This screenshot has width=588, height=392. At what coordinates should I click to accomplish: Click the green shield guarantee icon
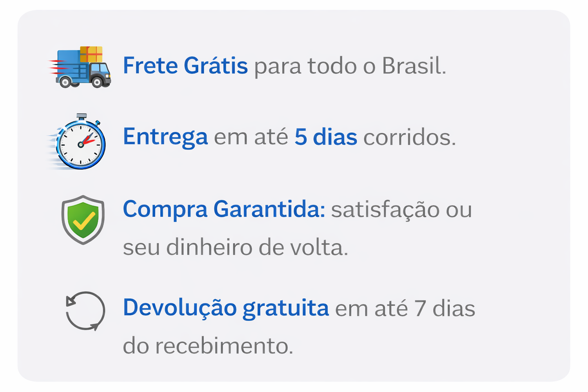(x=83, y=220)
